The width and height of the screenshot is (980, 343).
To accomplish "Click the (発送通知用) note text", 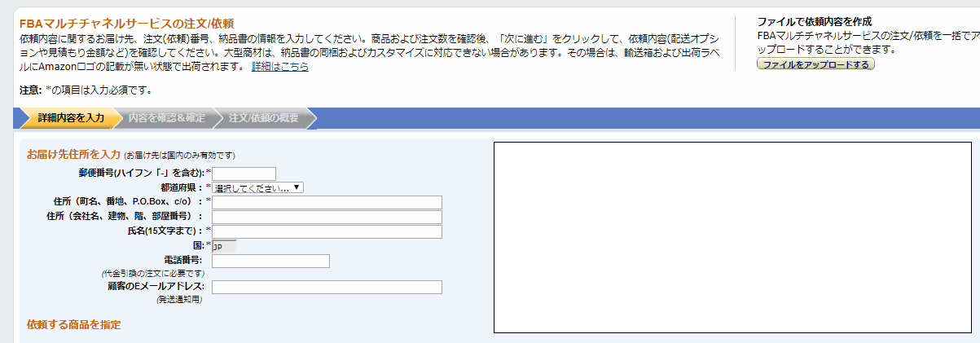I will tap(179, 299).
